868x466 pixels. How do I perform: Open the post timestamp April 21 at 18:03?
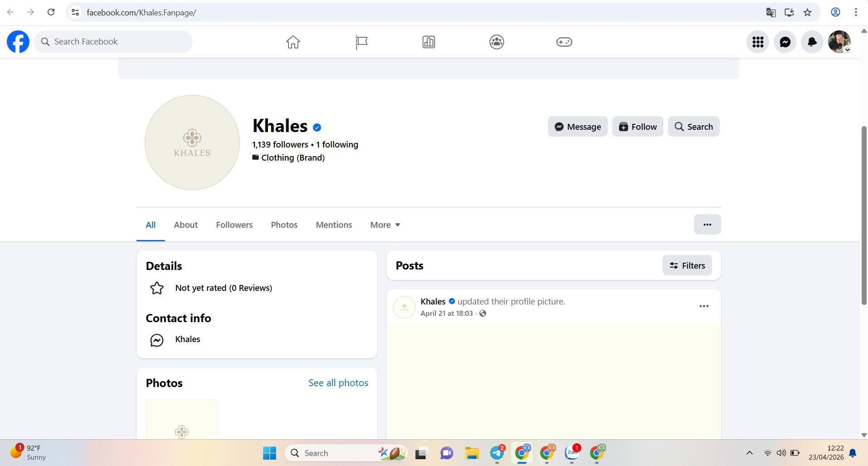[x=447, y=314]
